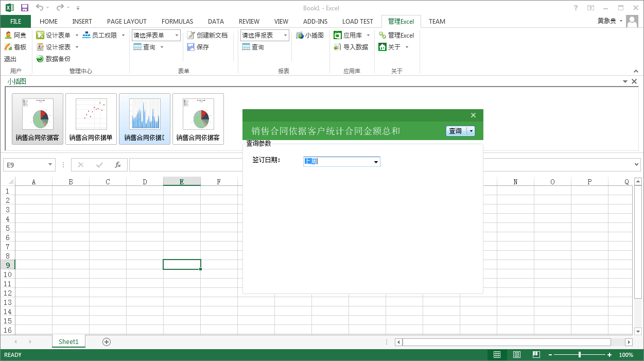Select first pie chart thumbnail 销售合同依据客
This screenshot has width=644, height=361.
click(38, 119)
